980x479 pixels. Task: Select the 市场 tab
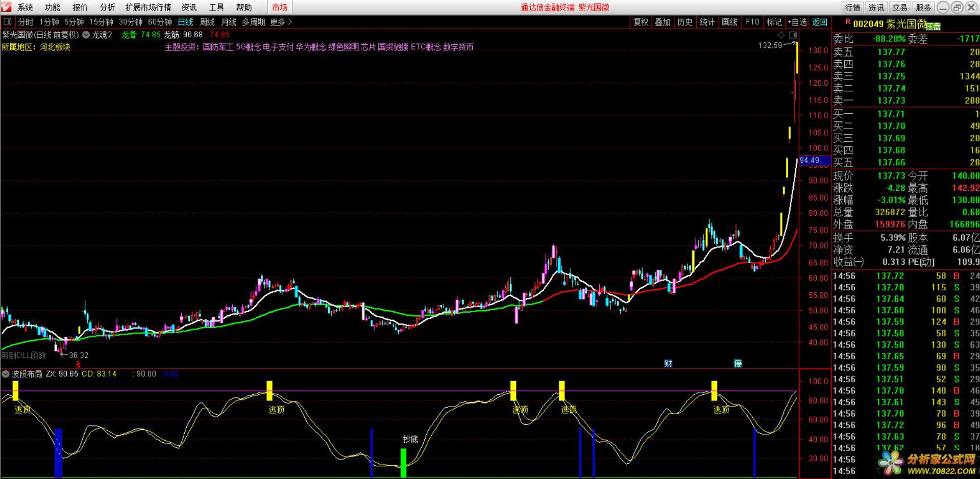[x=280, y=7]
